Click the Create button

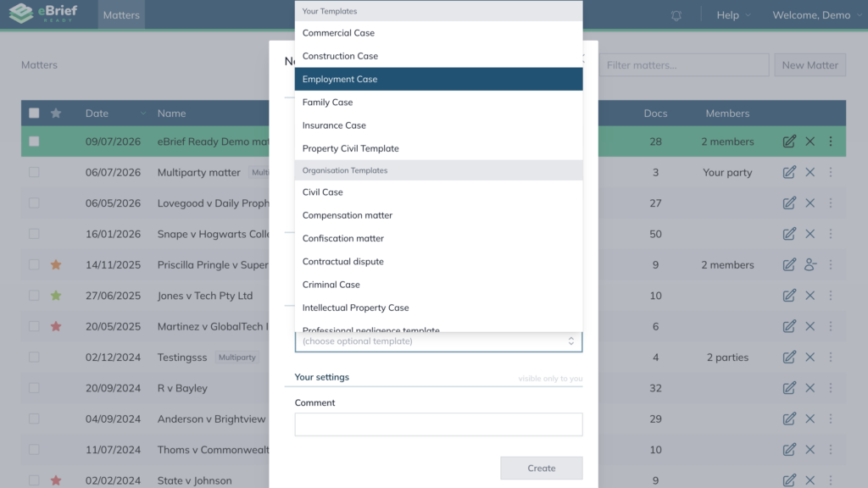(542, 468)
